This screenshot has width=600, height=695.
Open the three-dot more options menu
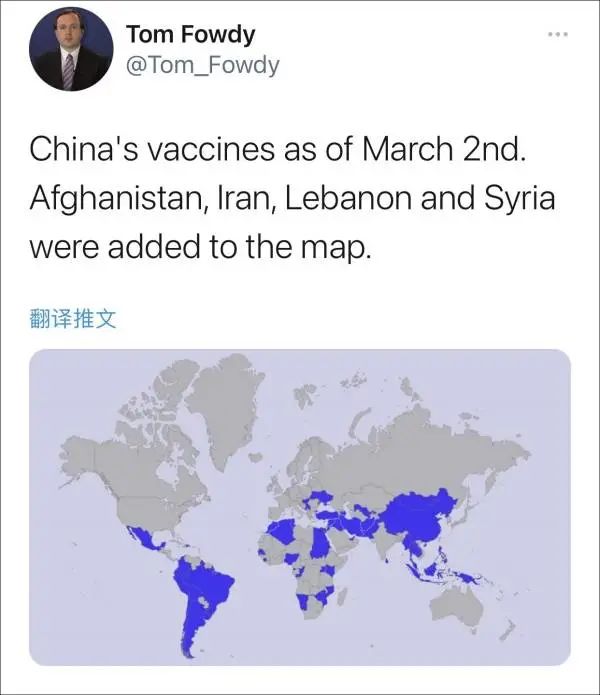click(x=557, y=34)
